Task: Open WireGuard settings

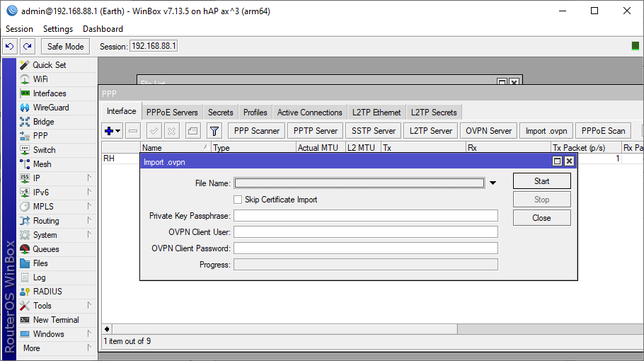Action: (x=50, y=108)
